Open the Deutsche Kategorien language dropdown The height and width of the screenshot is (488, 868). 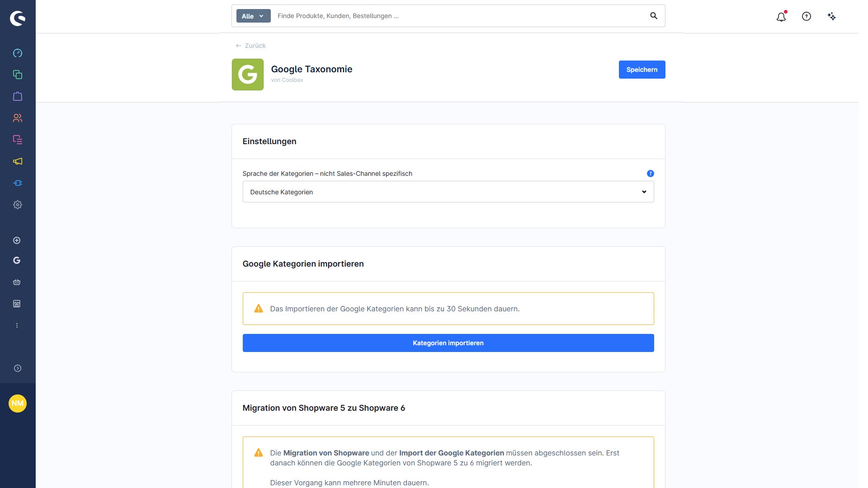[x=448, y=192]
